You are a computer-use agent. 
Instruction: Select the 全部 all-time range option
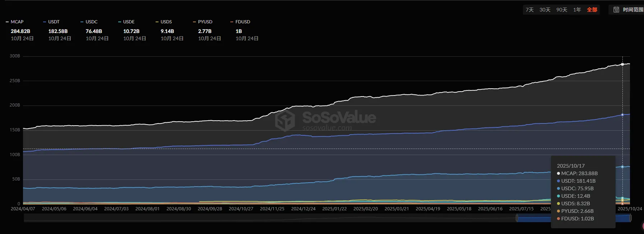click(592, 10)
